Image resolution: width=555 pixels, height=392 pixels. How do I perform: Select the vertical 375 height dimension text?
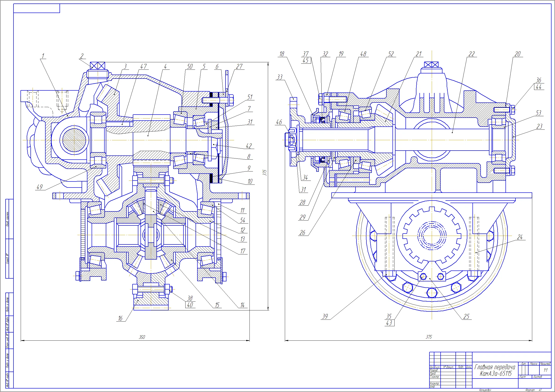click(265, 173)
